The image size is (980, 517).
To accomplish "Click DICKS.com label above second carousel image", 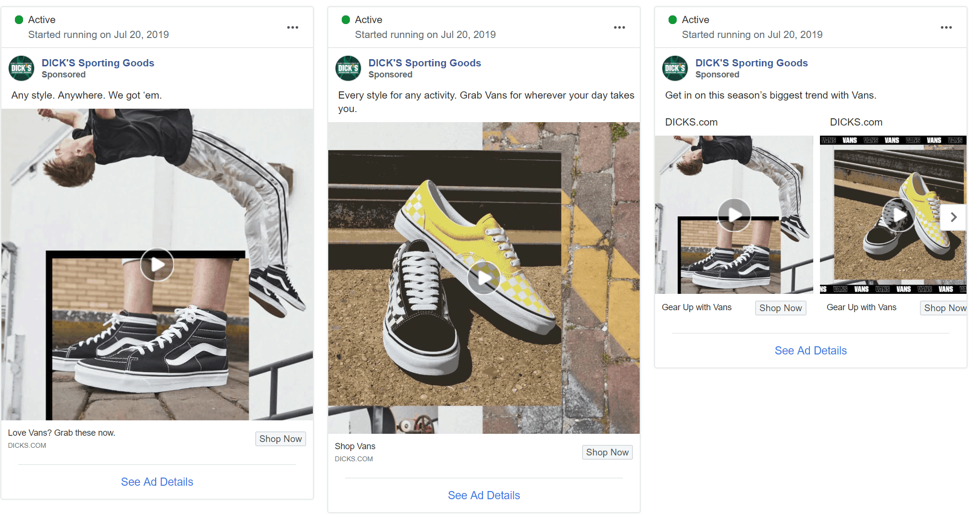I will 856,122.
